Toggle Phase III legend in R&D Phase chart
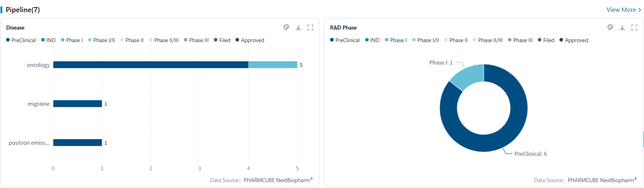 [x=520, y=40]
